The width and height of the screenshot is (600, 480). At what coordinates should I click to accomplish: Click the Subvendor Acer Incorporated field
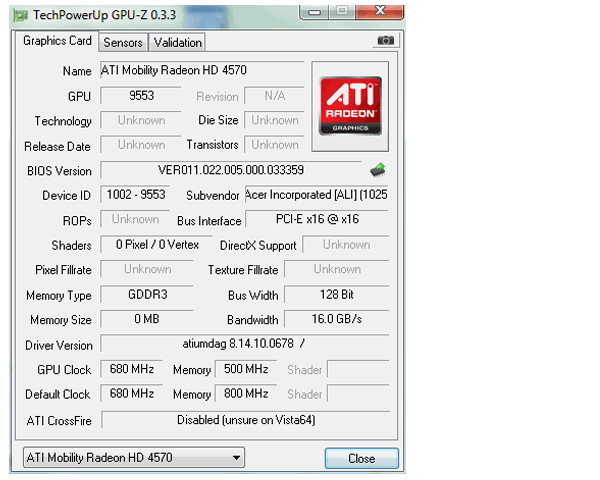316,195
